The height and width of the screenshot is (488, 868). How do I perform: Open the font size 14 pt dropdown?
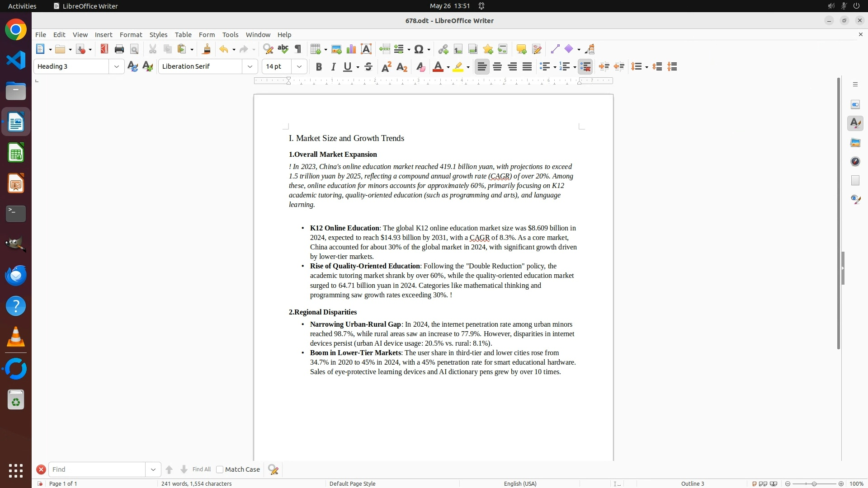click(299, 66)
